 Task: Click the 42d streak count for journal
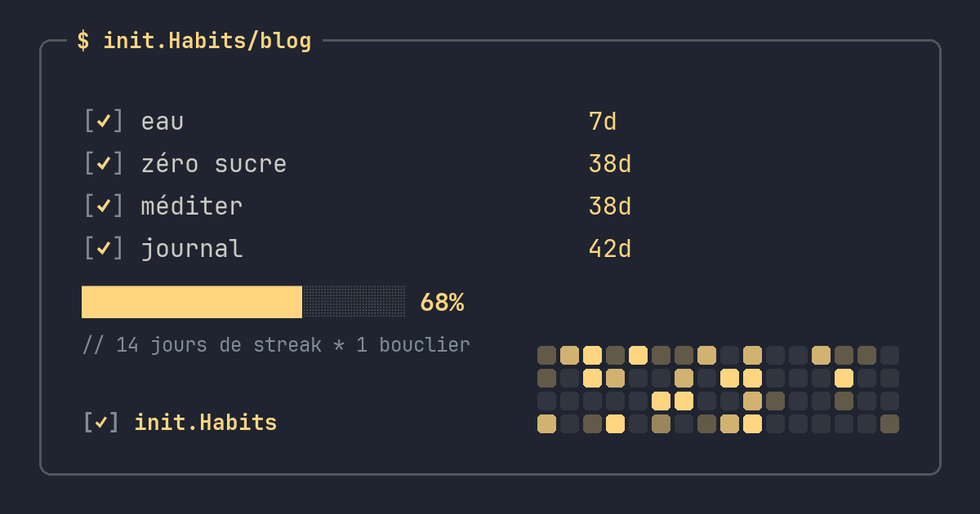coord(610,249)
